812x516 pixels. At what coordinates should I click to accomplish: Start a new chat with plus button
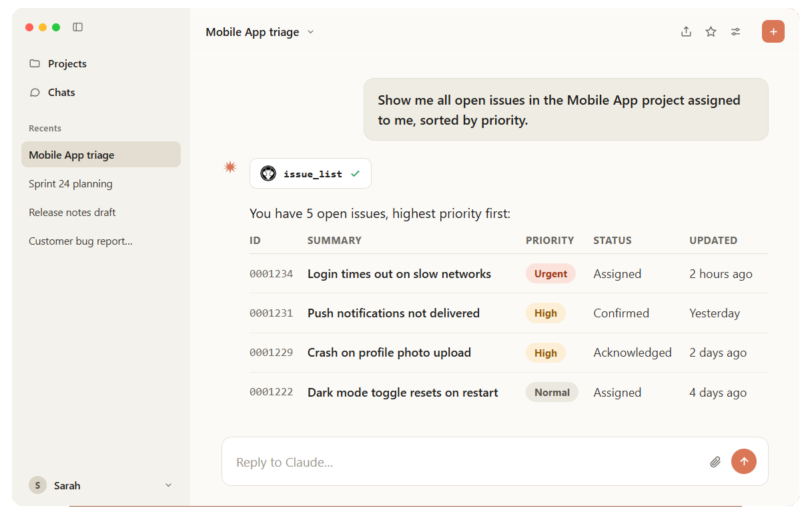click(773, 31)
